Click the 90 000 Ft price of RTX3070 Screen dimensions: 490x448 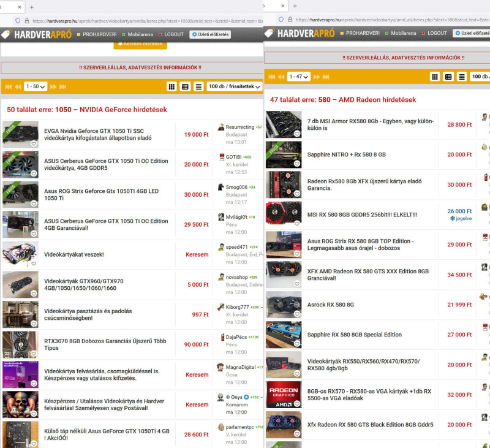(196, 344)
